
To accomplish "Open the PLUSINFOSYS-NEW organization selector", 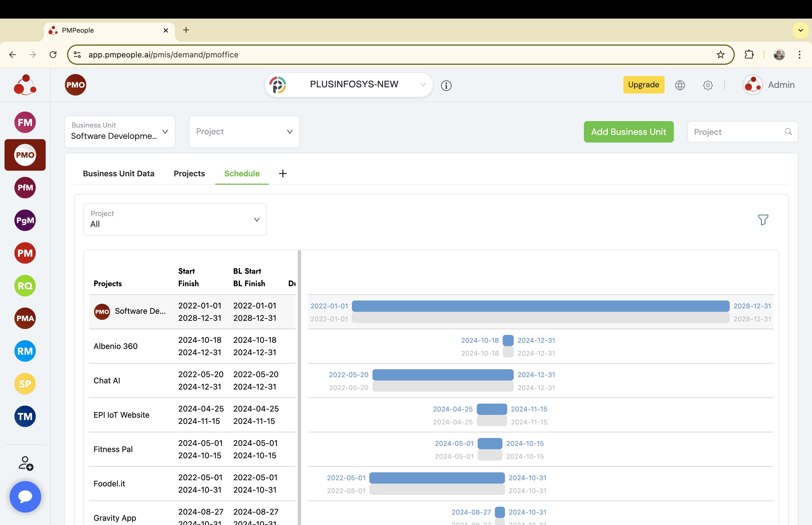I will click(x=348, y=84).
